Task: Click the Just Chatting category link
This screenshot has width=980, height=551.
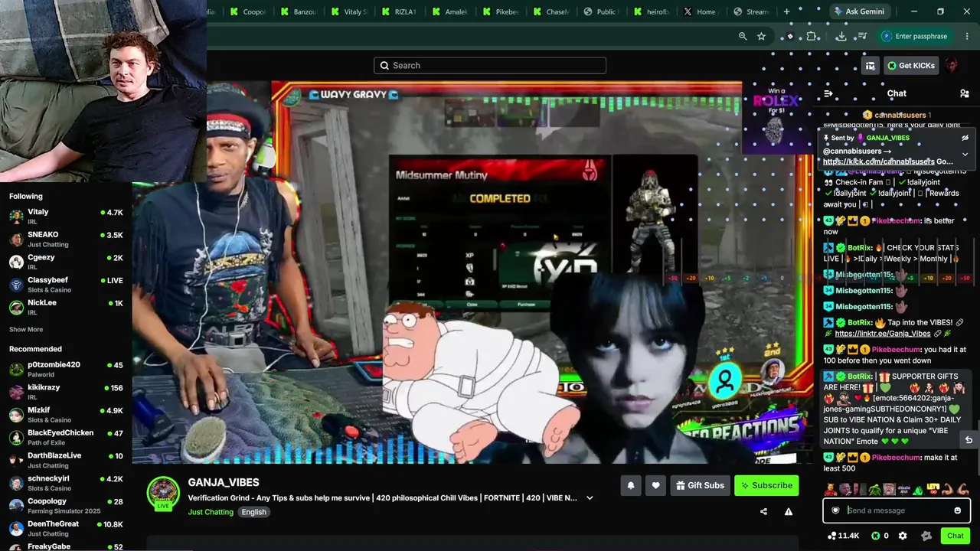Action: (x=211, y=512)
